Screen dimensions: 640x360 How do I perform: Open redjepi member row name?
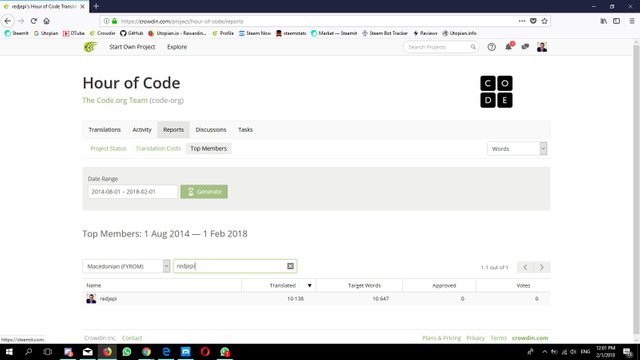coord(108,299)
